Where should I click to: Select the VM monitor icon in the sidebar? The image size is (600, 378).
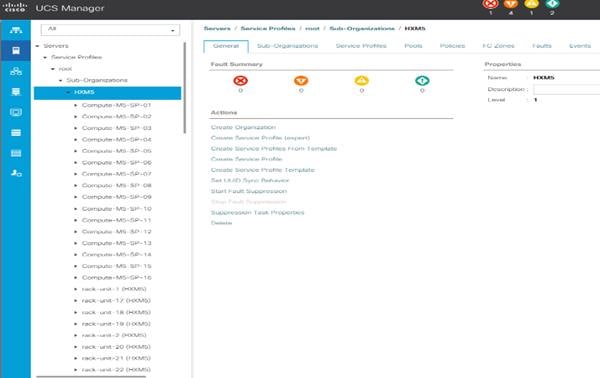(x=16, y=112)
